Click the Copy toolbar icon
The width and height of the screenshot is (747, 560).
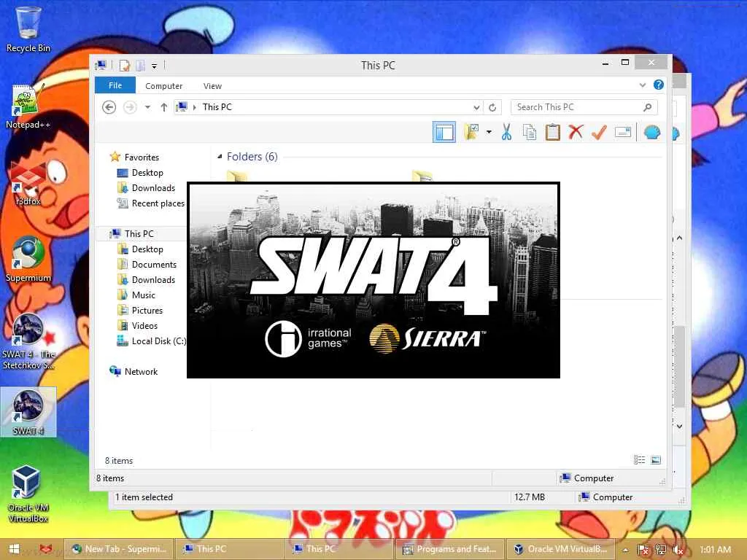pyautogui.click(x=530, y=132)
